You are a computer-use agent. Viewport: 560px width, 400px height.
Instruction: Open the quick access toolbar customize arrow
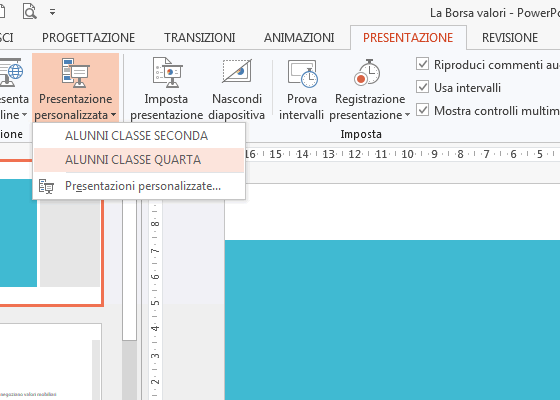52,12
